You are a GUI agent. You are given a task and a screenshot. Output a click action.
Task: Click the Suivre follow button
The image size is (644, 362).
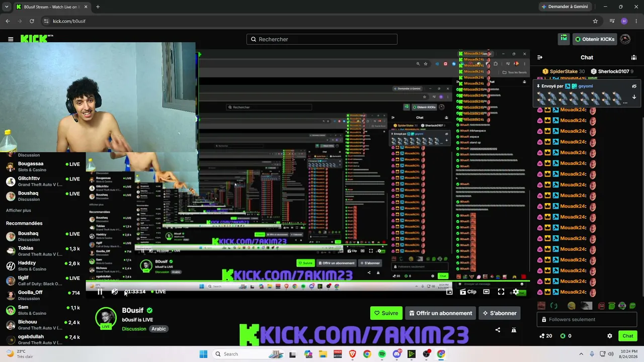[x=386, y=313]
